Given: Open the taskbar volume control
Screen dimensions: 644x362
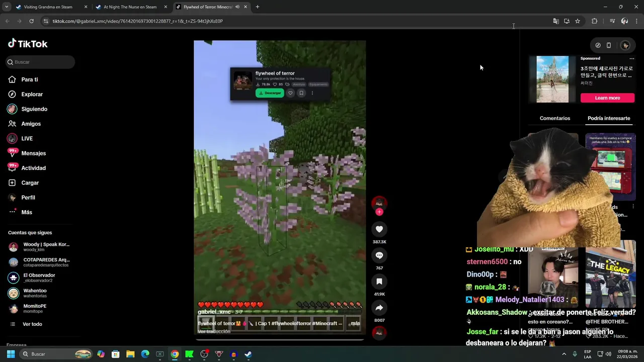Looking at the screenshot, I should point(608,354).
